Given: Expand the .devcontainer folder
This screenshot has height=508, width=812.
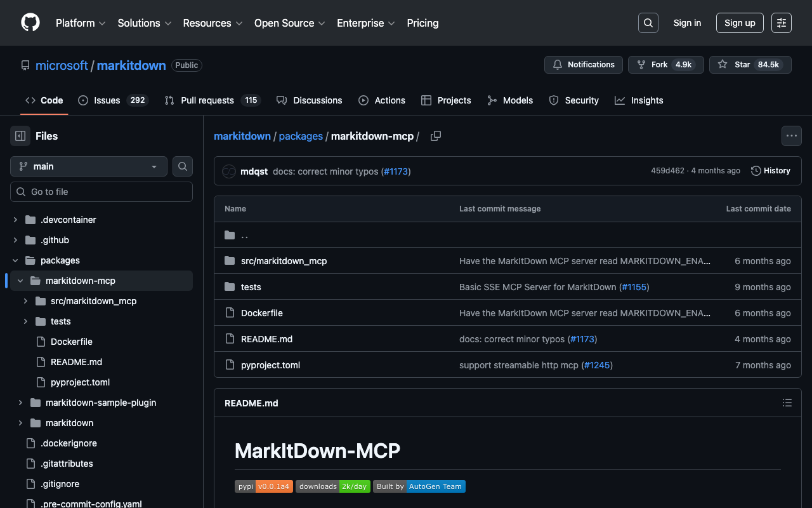Looking at the screenshot, I should coord(15,220).
